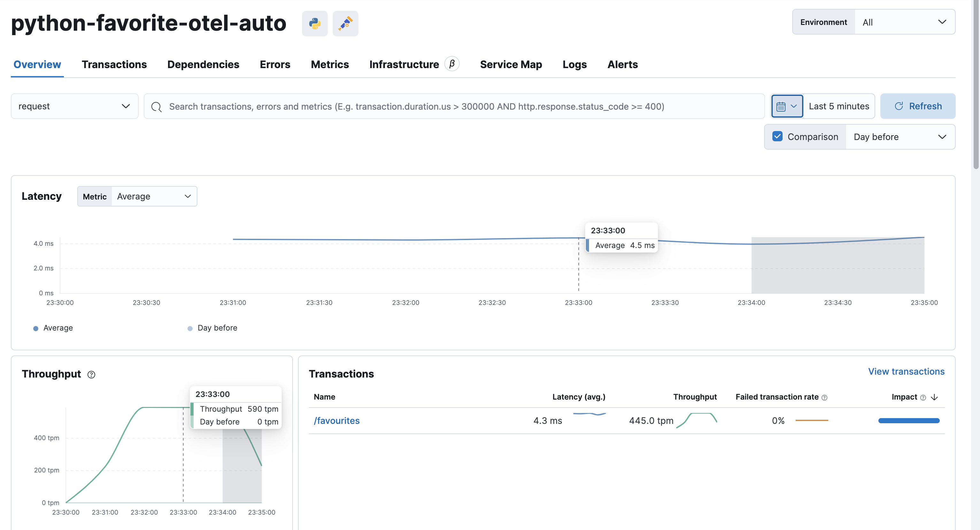Uncheck the Comparison checkbox
This screenshot has height=530, width=980.
777,136
